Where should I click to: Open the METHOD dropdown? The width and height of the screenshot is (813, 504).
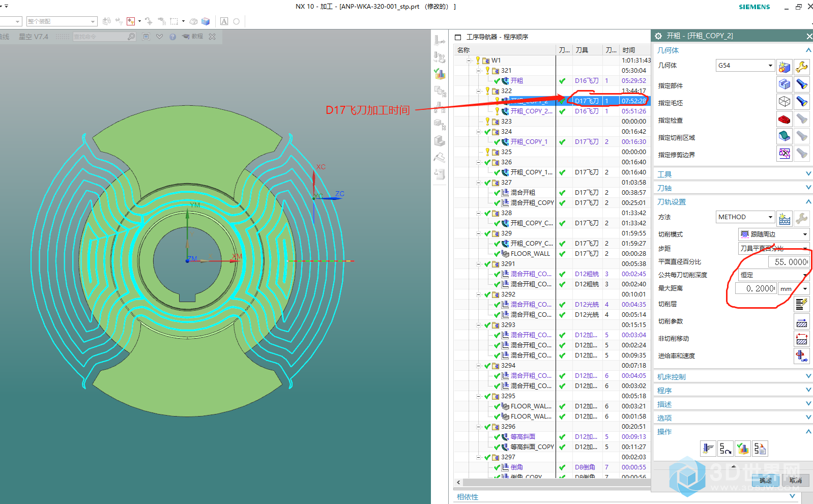pyautogui.click(x=770, y=217)
